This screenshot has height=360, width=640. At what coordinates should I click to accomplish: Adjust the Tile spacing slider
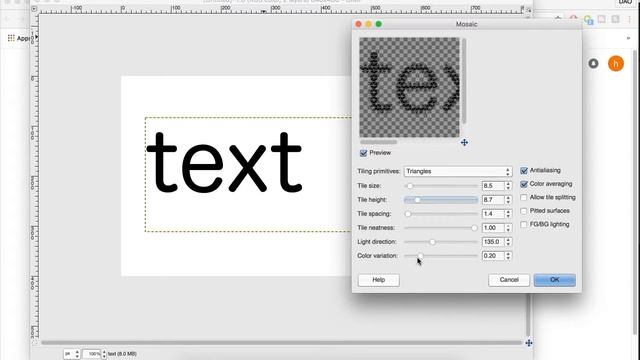point(441,214)
